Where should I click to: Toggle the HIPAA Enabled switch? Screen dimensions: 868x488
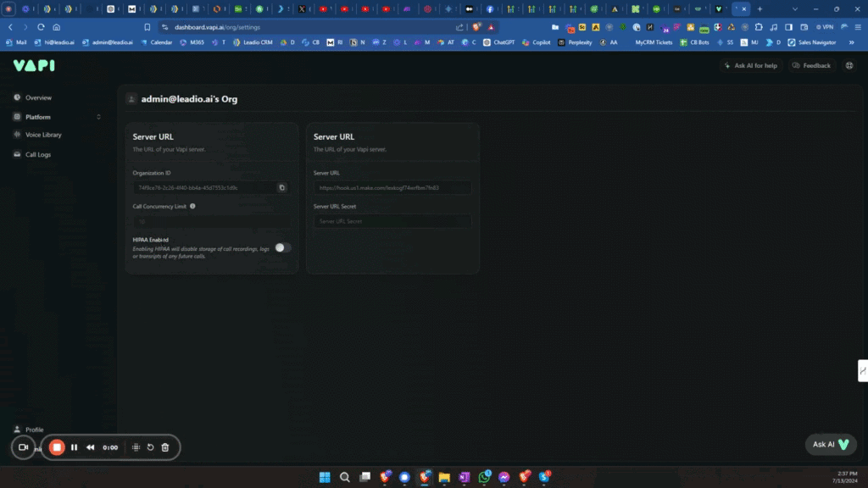[x=282, y=247]
